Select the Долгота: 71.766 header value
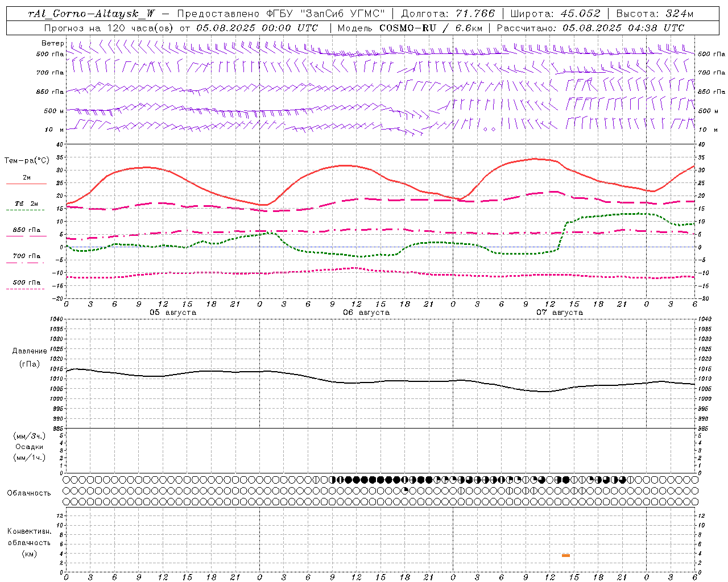 tap(448, 14)
